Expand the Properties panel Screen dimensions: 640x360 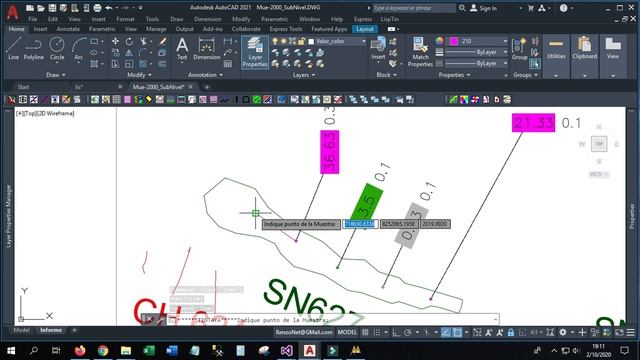(454, 75)
